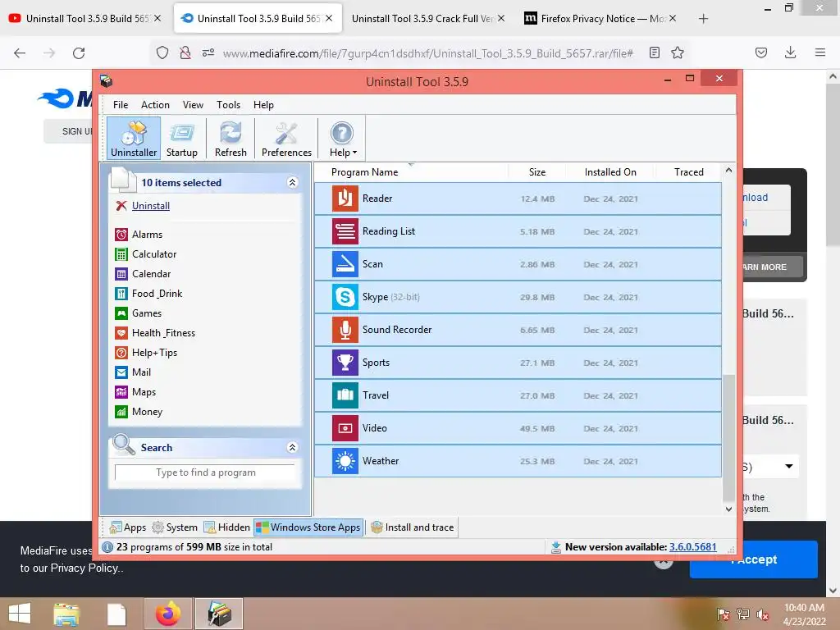Image resolution: width=840 pixels, height=630 pixels.
Task: Click the Calculator icon in selected list
Action: tap(121, 254)
